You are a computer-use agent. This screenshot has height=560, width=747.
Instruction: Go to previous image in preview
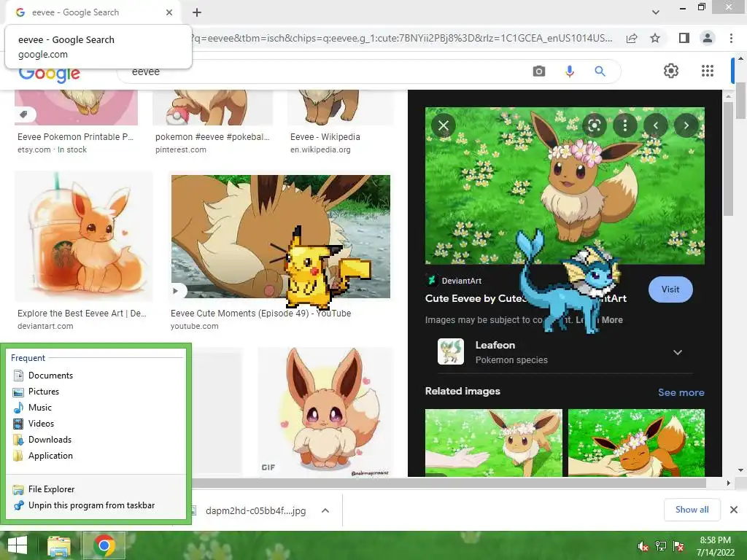656,125
